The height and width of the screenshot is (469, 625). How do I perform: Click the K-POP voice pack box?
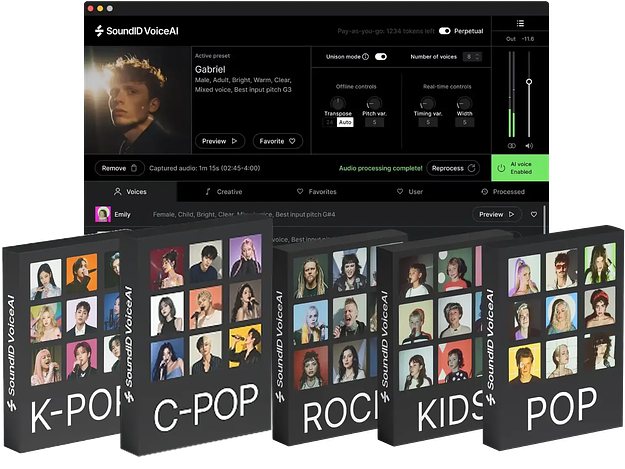(x=62, y=340)
